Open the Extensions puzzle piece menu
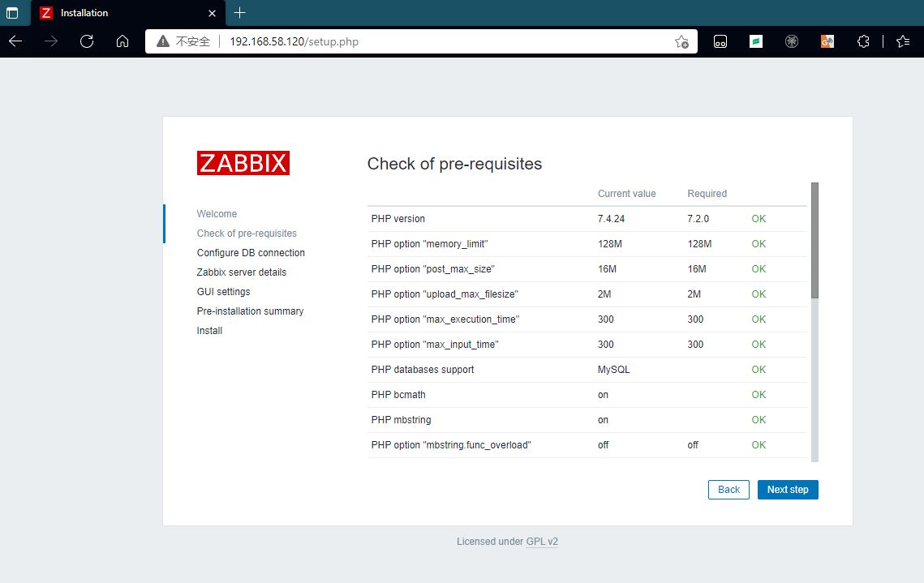Image resolution: width=924 pixels, height=583 pixels. pos(863,41)
